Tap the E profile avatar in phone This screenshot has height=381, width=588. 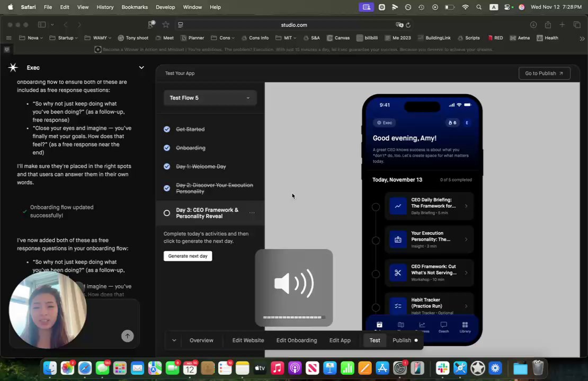tap(467, 123)
